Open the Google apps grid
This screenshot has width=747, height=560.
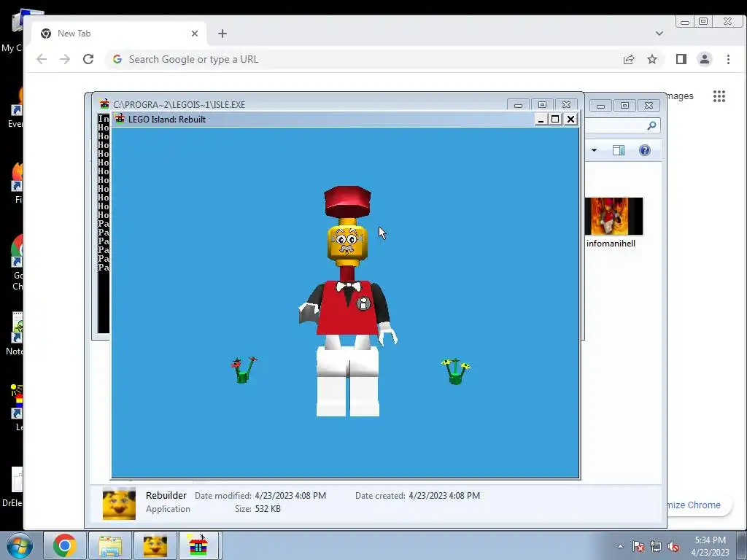[x=719, y=96]
